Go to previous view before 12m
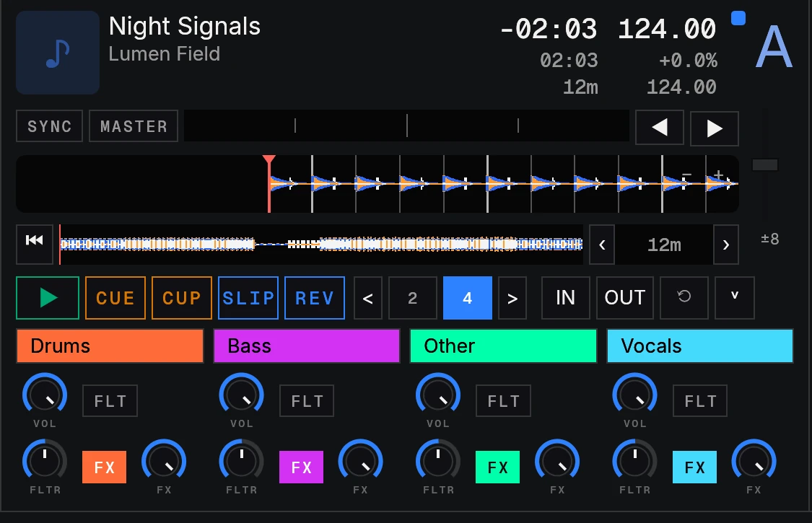Viewport: 812px width, 523px height. click(x=602, y=245)
